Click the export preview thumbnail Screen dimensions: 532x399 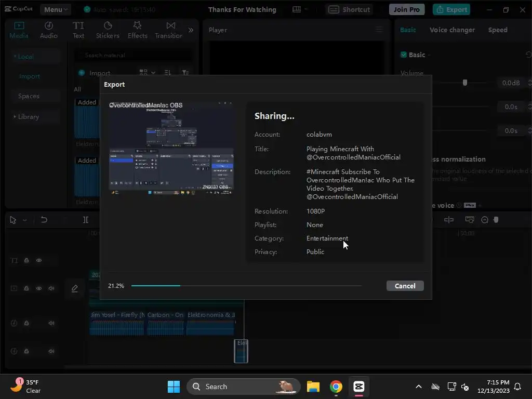[171, 148]
